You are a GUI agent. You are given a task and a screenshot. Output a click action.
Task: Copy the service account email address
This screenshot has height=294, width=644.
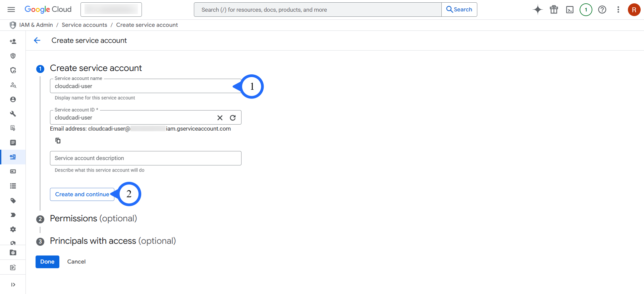pos(58,141)
